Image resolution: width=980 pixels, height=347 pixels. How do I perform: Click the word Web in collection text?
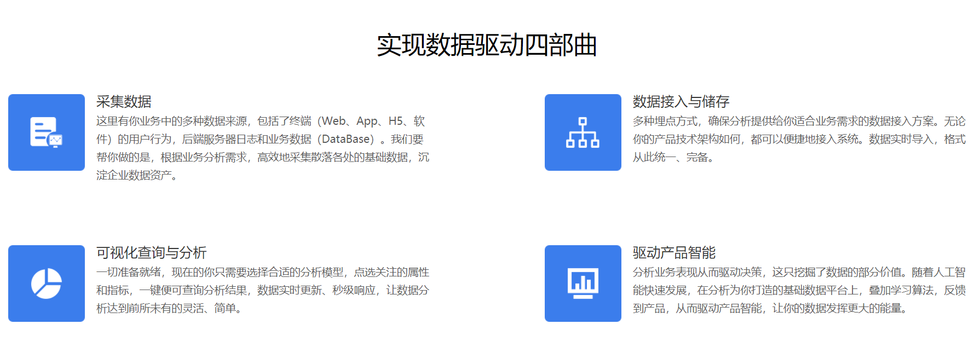pos(333,122)
